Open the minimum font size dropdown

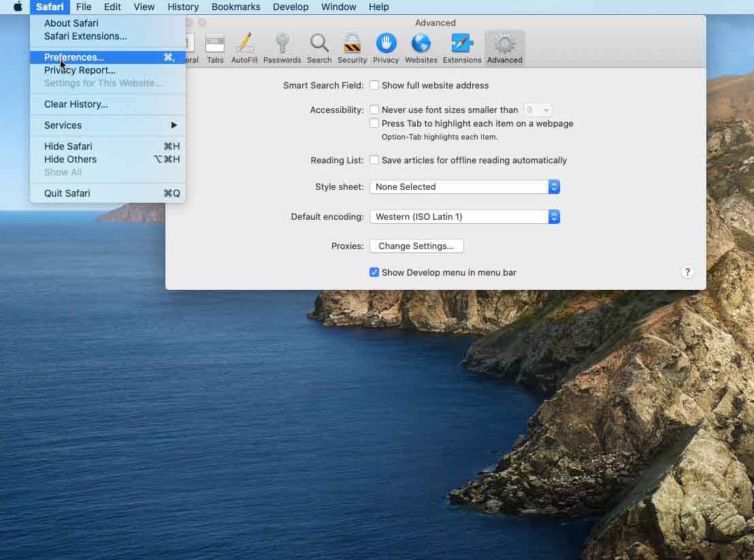(537, 110)
